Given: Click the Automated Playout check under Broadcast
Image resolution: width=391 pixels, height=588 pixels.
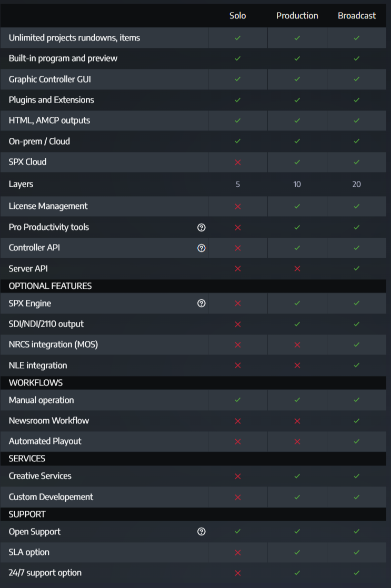Looking at the screenshot, I should (357, 441).
